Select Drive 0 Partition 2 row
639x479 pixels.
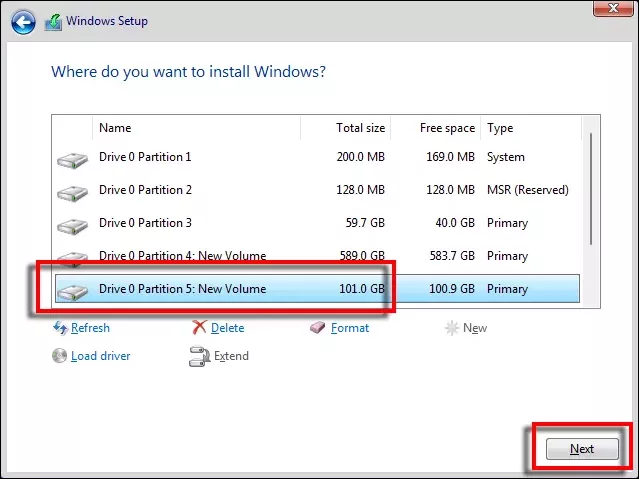pos(317,190)
